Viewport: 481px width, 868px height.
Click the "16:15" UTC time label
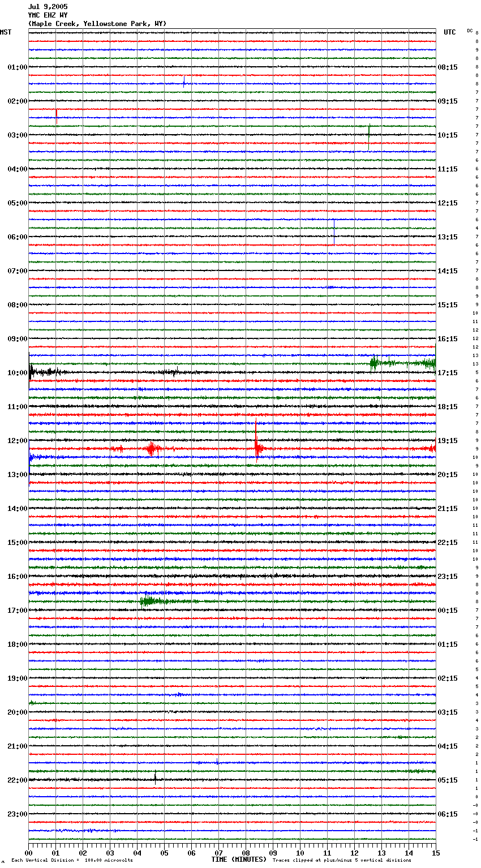pyautogui.click(x=448, y=339)
